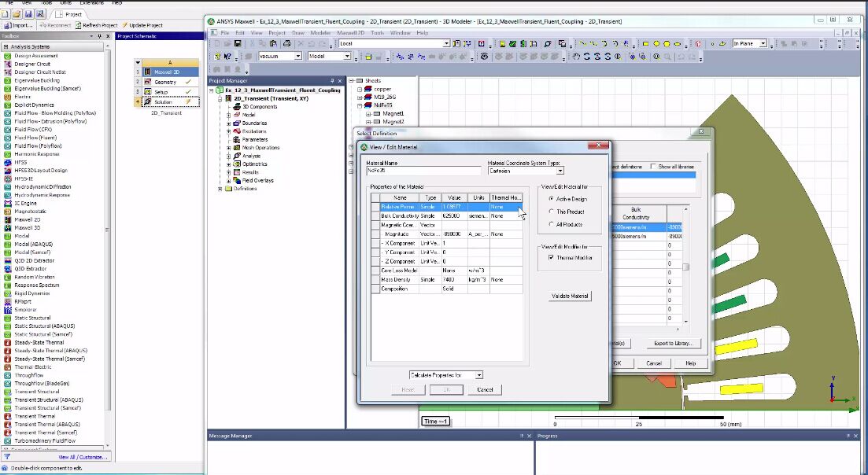Toggle the Thermal Modifier checkbox
The image size is (868, 475).
[x=551, y=258]
